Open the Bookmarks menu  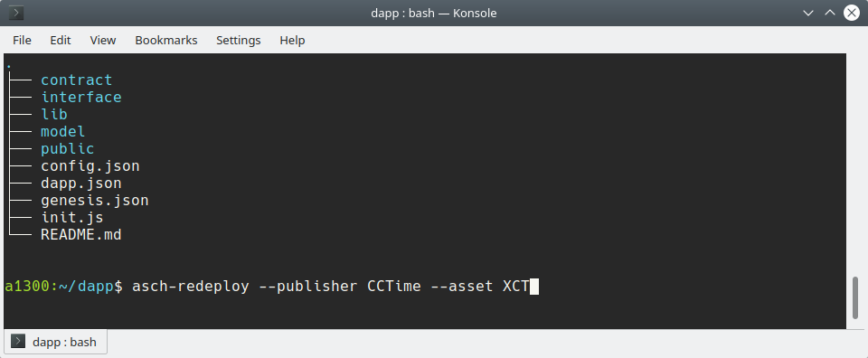click(x=166, y=41)
